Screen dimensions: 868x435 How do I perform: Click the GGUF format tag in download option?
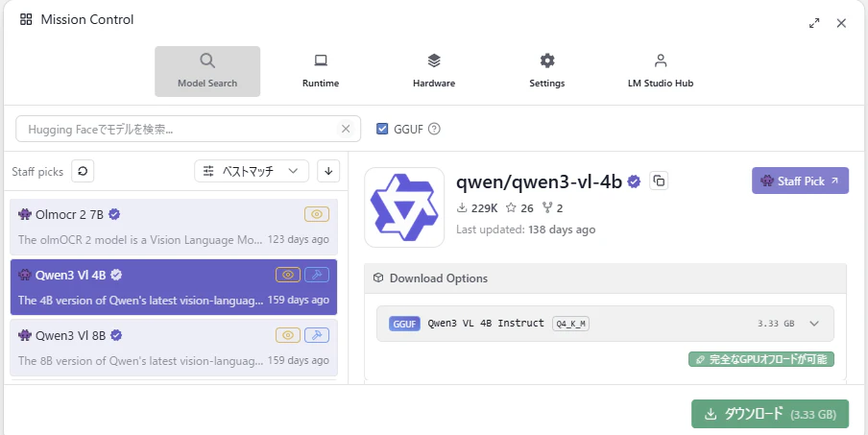coord(404,324)
